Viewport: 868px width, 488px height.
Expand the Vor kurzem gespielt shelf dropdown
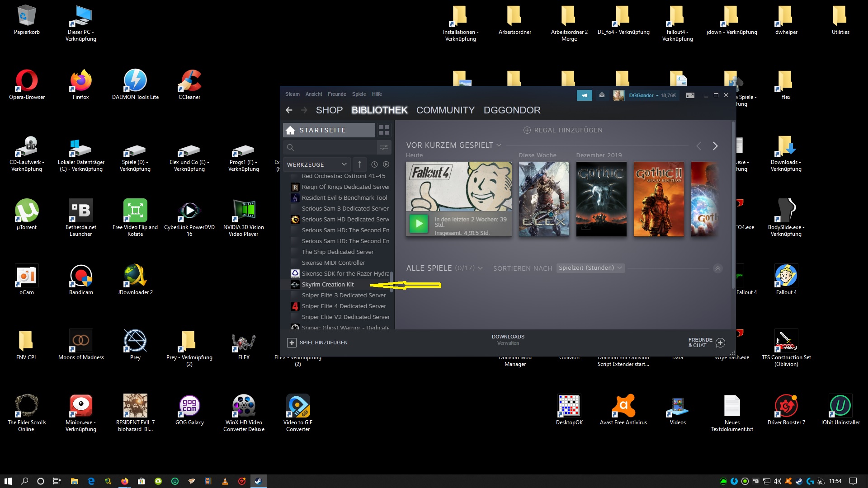pyautogui.click(x=499, y=145)
